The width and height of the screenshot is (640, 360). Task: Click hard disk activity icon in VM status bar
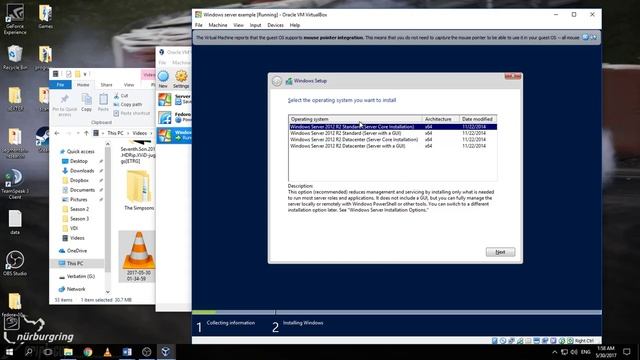pos(495,340)
